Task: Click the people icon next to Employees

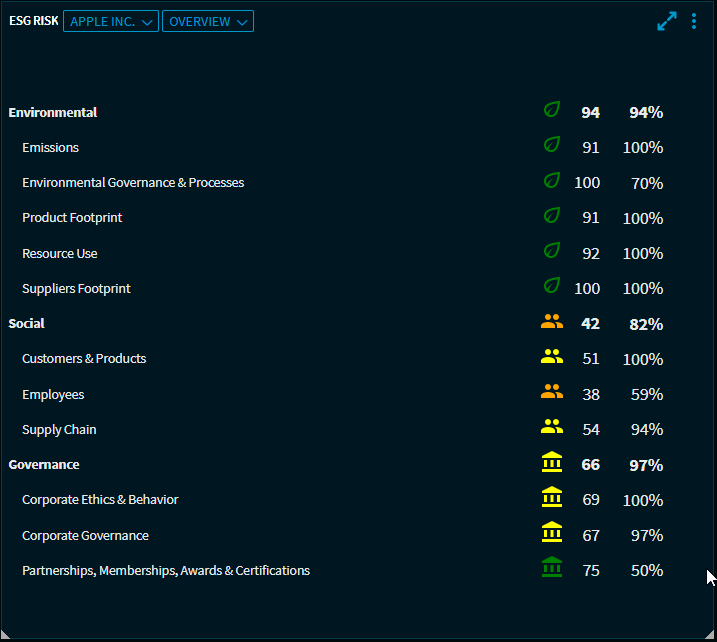Action: [x=552, y=393]
